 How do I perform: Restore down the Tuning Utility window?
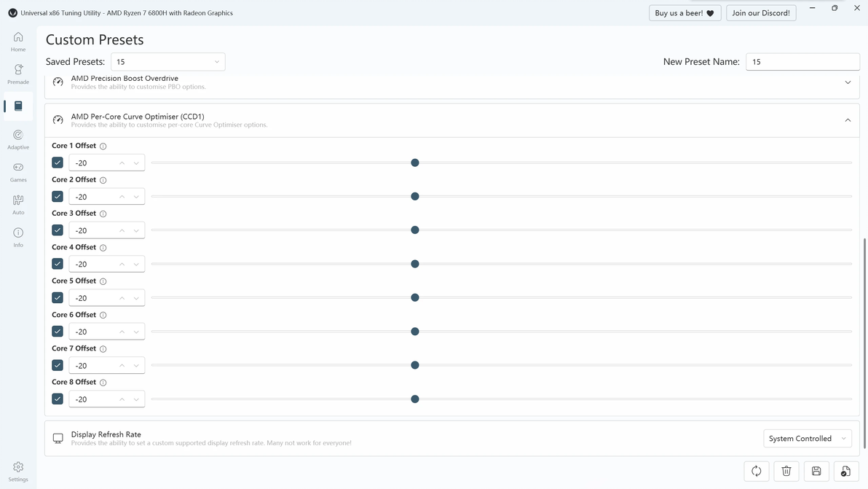coord(835,8)
